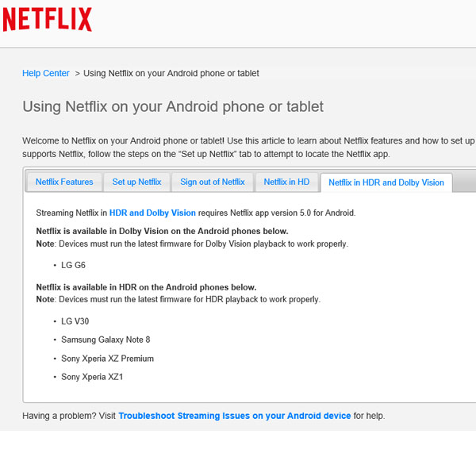Click the Sony Xperia XZ Premium item

point(107,359)
